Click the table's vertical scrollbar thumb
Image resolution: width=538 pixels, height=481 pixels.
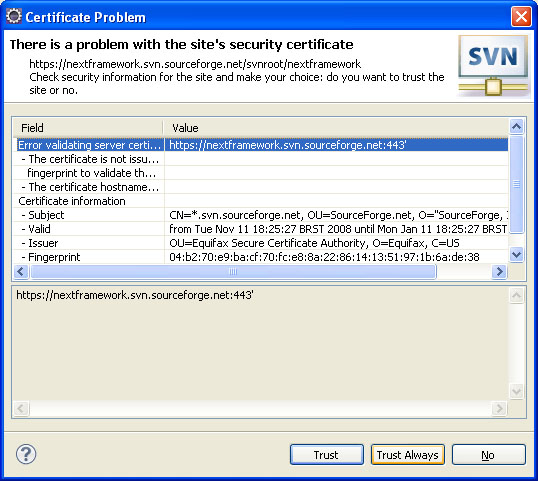tap(516, 184)
